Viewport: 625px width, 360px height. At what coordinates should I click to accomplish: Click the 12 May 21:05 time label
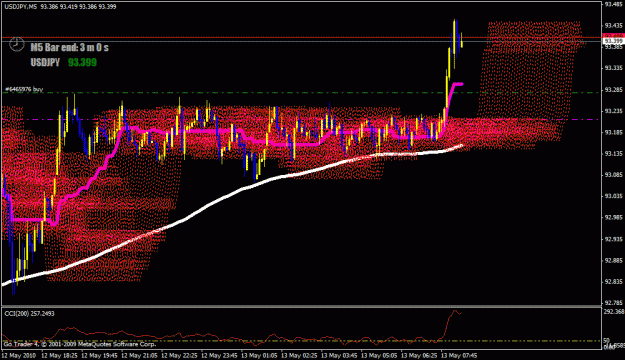[139, 355]
